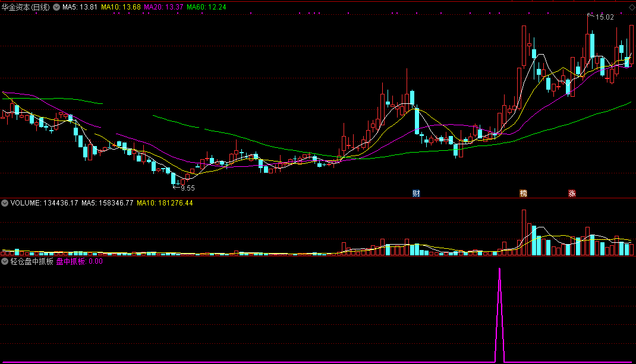Click the 15.02 high price label

(604, 17)
